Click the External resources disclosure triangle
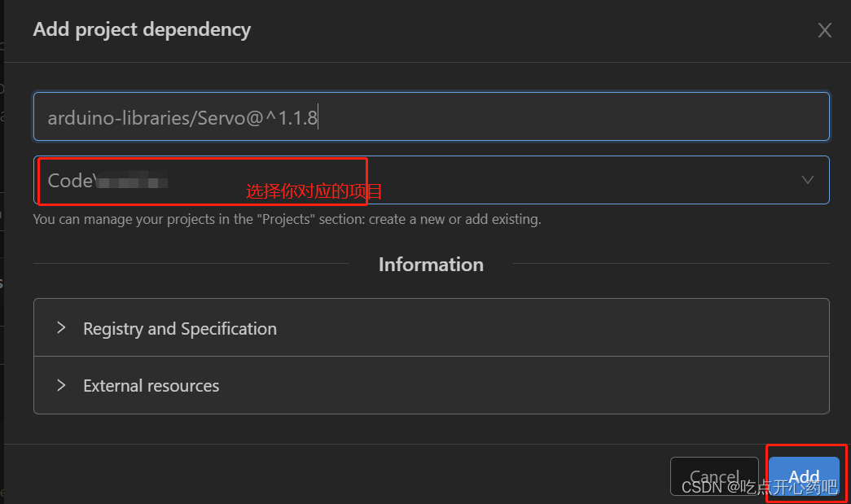 (61, 385)
